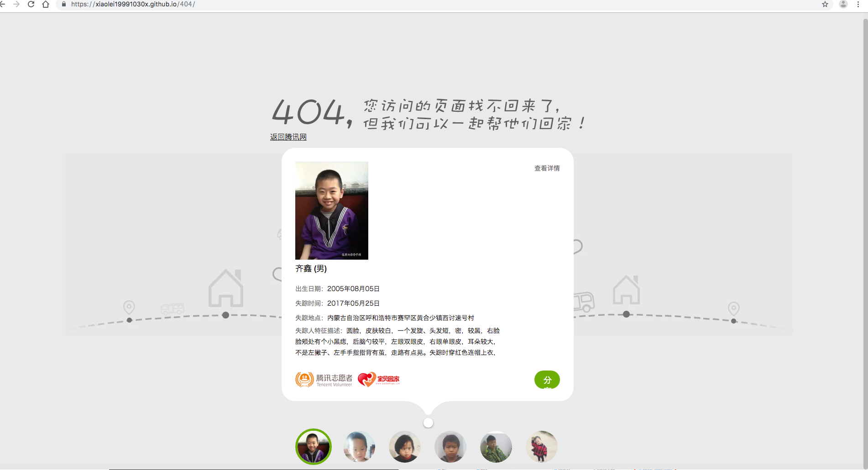
Task: Click the browser reload icon
Action: click(31, 5)
